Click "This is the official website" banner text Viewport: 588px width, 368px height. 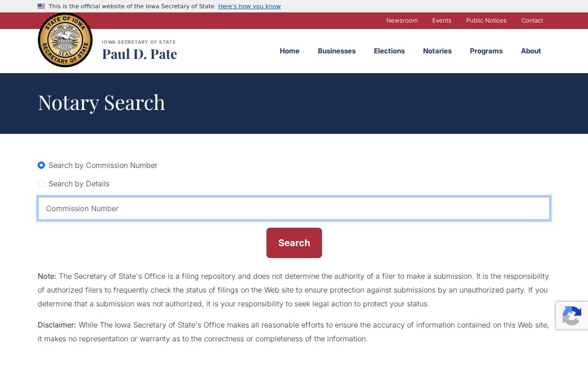tap(131, 6)
